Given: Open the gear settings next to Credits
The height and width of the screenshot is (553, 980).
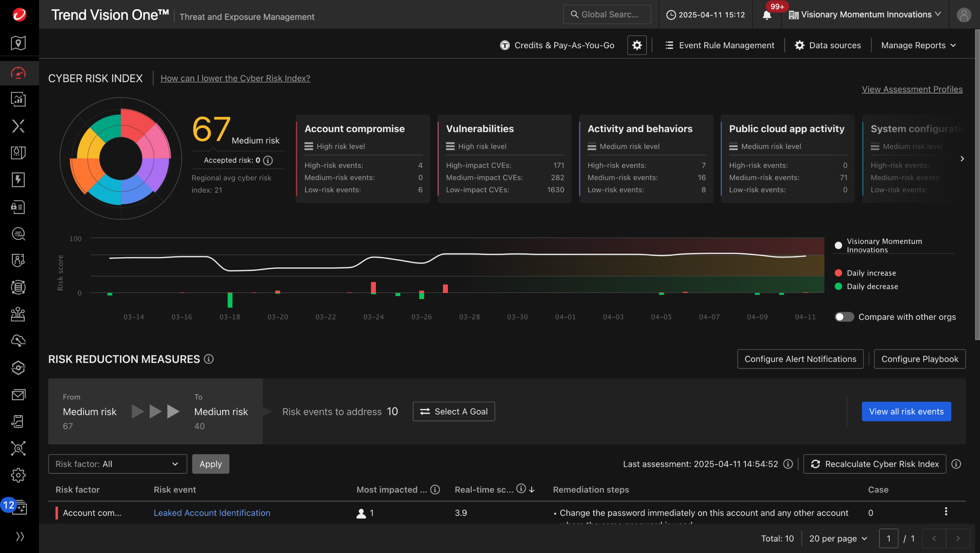Looking at the screenshot, I should [637, 45].
